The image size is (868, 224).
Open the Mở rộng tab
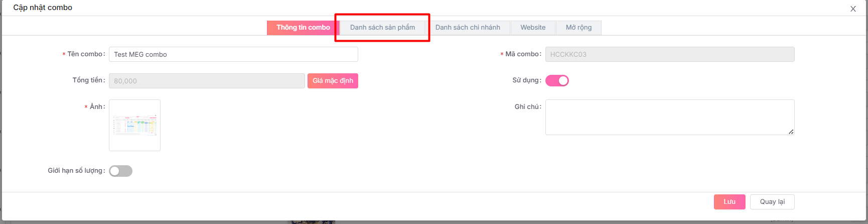[x=578, y=28]
